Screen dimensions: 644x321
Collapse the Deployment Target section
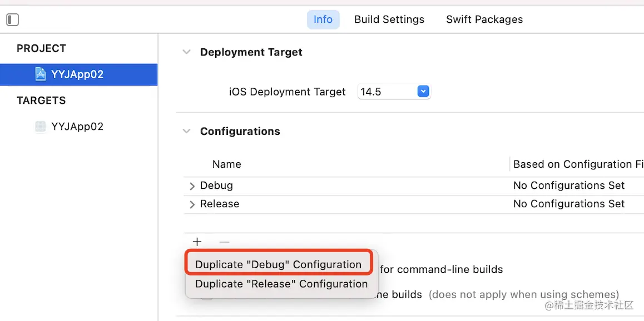tap(187, 52)
